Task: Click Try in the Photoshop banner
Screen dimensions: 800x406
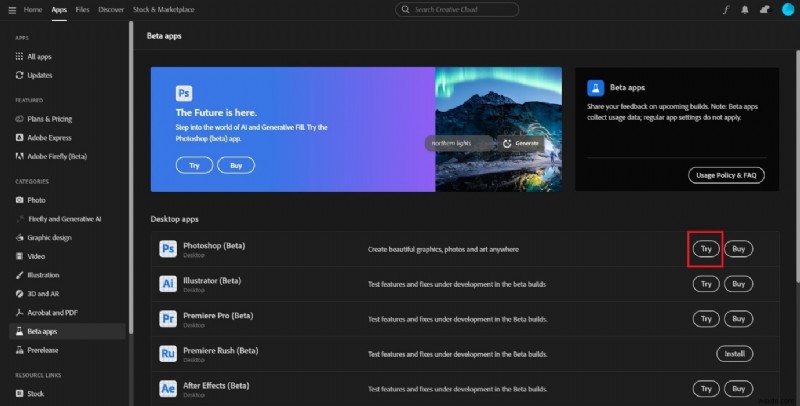Action: point(194,165)
